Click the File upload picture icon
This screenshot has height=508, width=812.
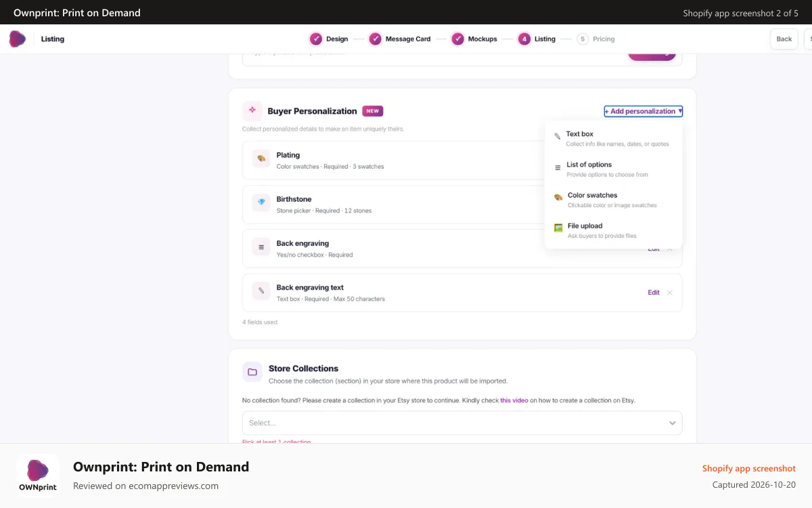click(x=558, y=228)
